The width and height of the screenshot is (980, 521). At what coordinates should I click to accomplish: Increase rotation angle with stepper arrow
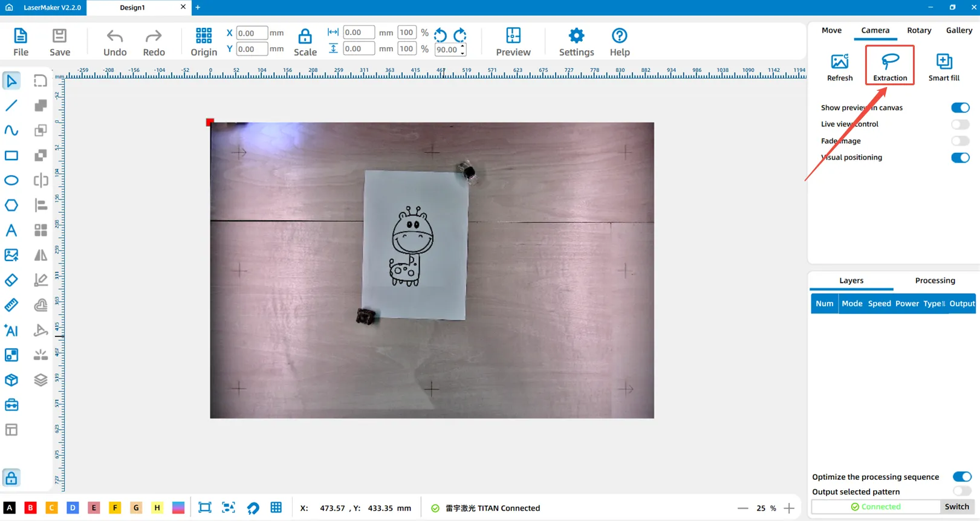463,46
